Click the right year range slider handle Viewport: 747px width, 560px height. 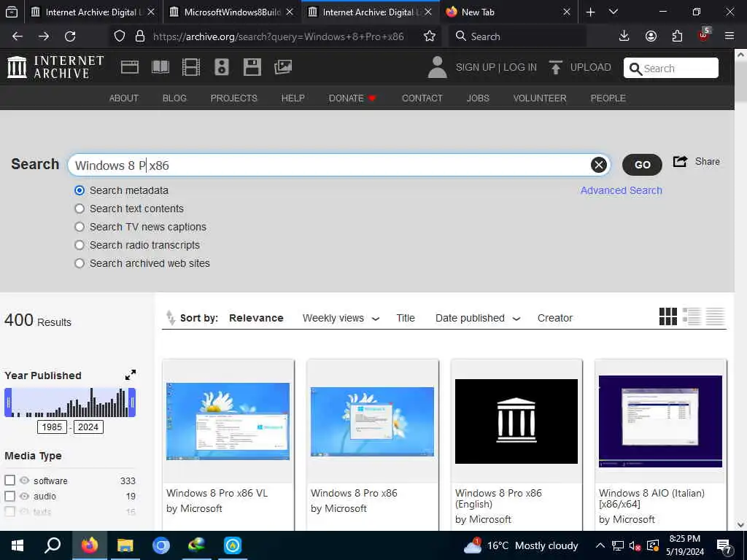[132, 402]
